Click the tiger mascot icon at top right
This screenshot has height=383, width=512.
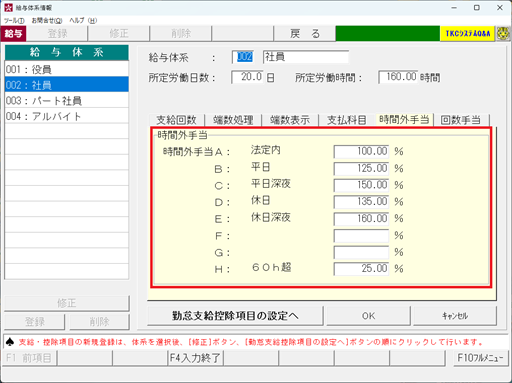[x=503, y=34]
